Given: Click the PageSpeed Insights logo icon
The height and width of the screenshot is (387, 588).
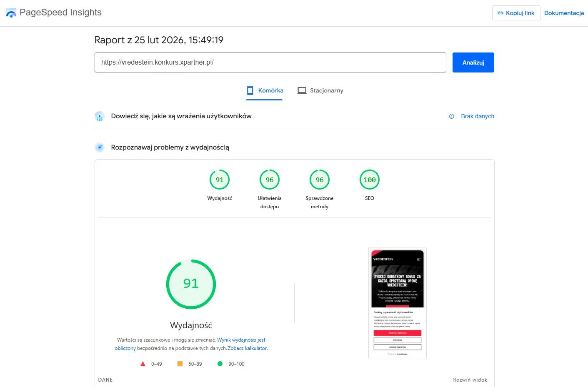Looking at the screenshot, I should 11,13.
